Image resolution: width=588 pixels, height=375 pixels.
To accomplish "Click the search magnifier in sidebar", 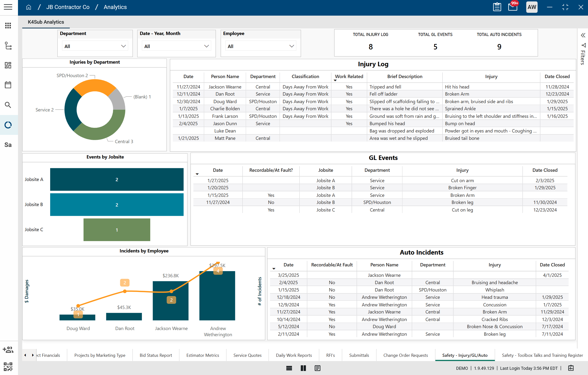I will [x=8, y=105].
